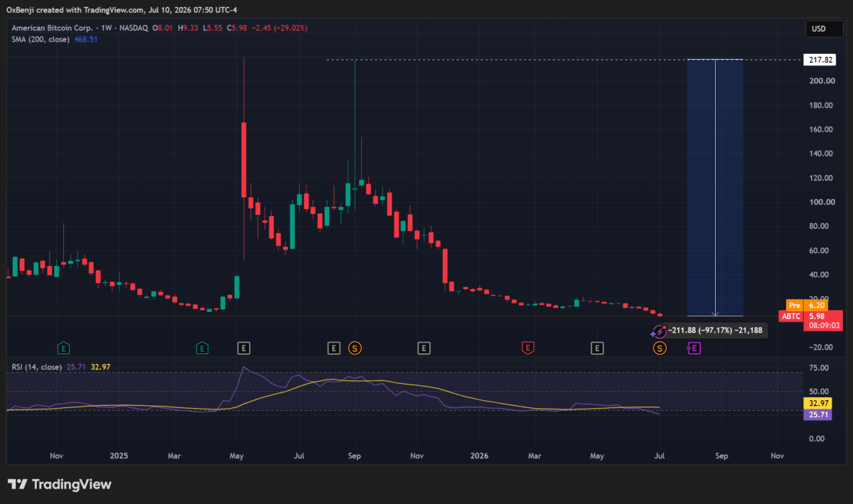Viewport: 853px width, 504px height.
Task: Click the 217.82 price level label
Action: coord(816,60)
